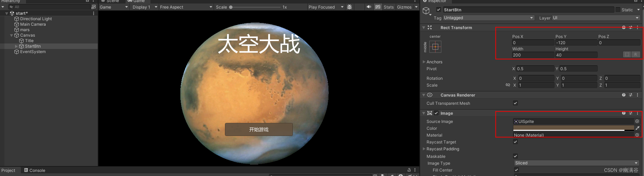Open Image component preset selector icon
The height and width of the screenshot is (176, 644).
(x=631, y=113)
